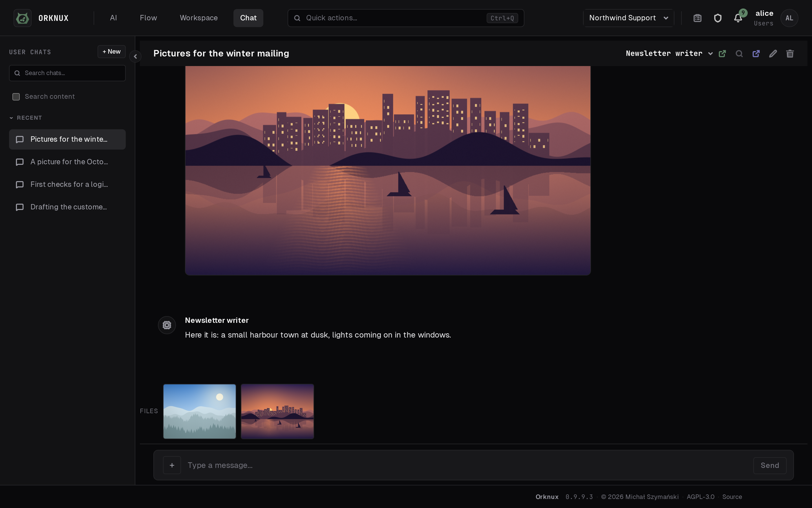This screenshot has height=508, width=812.
Task: Open the large harbour town image
Action: 388,170
